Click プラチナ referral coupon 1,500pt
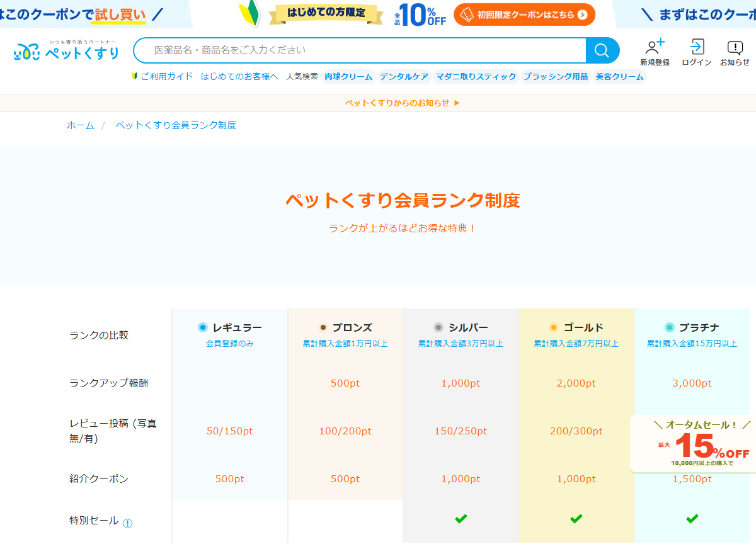The image size is (756, 554). coord(692,479)
